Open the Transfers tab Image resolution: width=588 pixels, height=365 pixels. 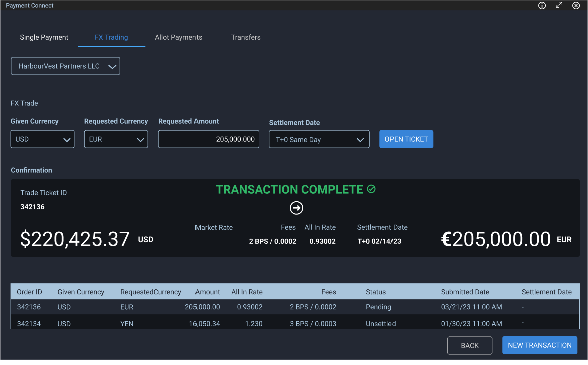pyautogui.click(x=246, y=37)
